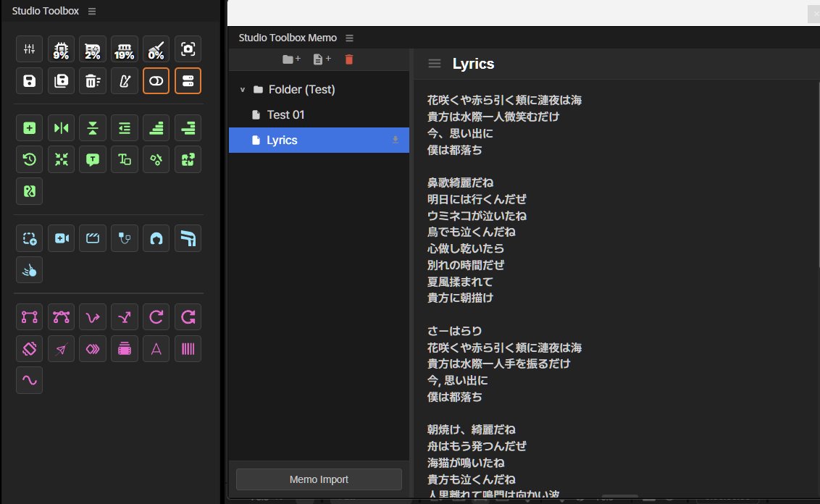Click the RAM usage 19% icon
Image resolution: width=820 pixels, height=504 pixels.
(125, 49)
